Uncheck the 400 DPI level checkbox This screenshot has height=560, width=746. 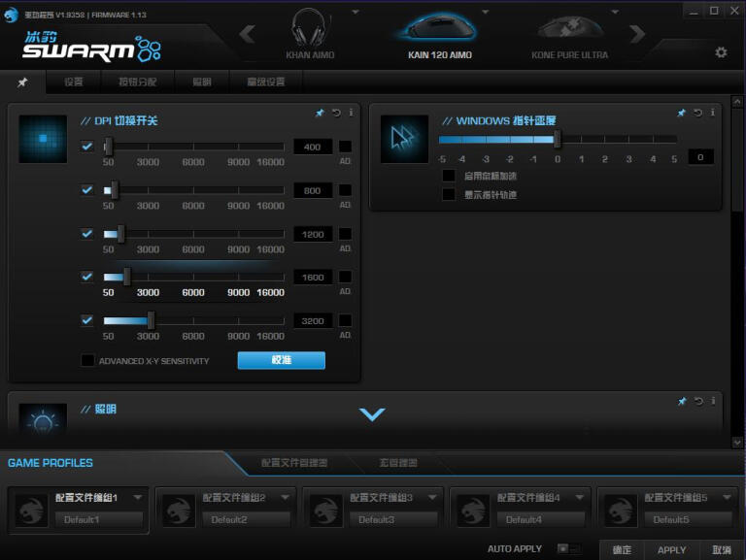tap(87, 147)
